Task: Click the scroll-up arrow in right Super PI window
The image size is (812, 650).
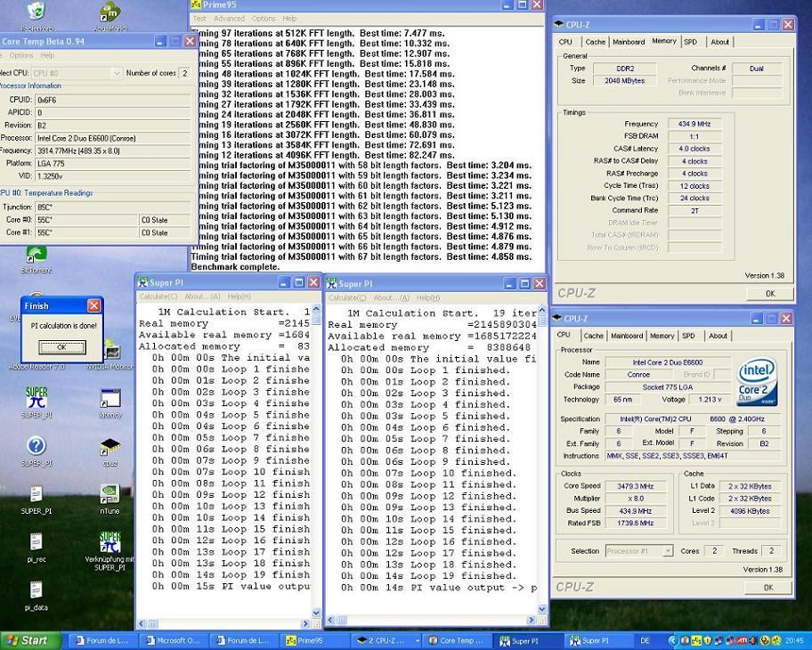Action: tap(541, 310)
